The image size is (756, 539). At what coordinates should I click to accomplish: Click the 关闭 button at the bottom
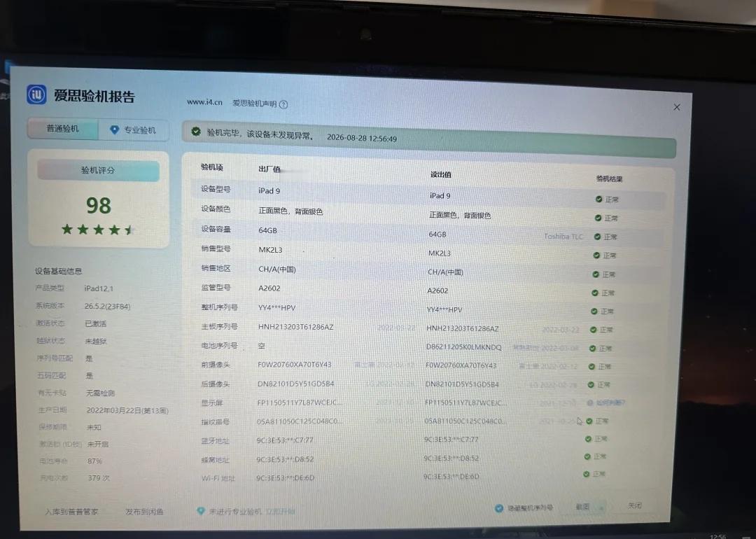[x=634, y=505]
